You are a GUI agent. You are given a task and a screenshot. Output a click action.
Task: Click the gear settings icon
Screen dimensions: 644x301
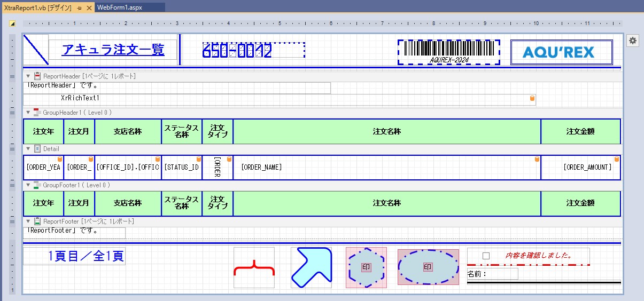(632, 41)
